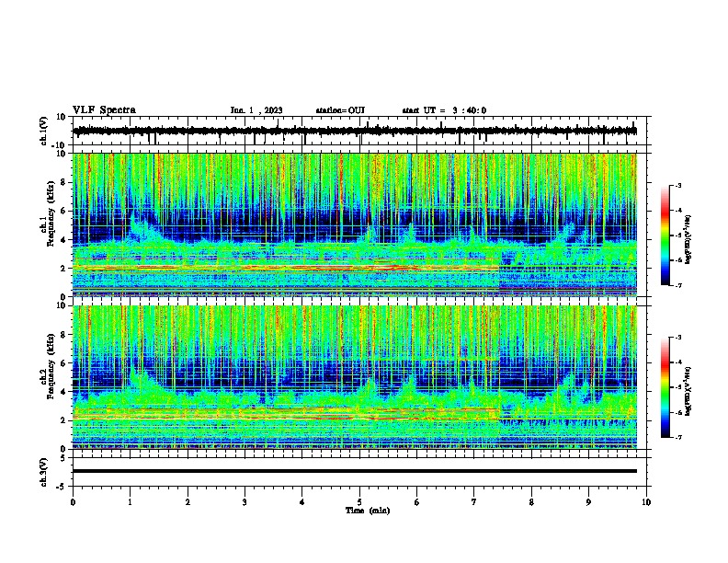The image size is (728, 563).
Task: Click the '-4' label on ch.1 colorbar
Action: [x=677, y=211]
